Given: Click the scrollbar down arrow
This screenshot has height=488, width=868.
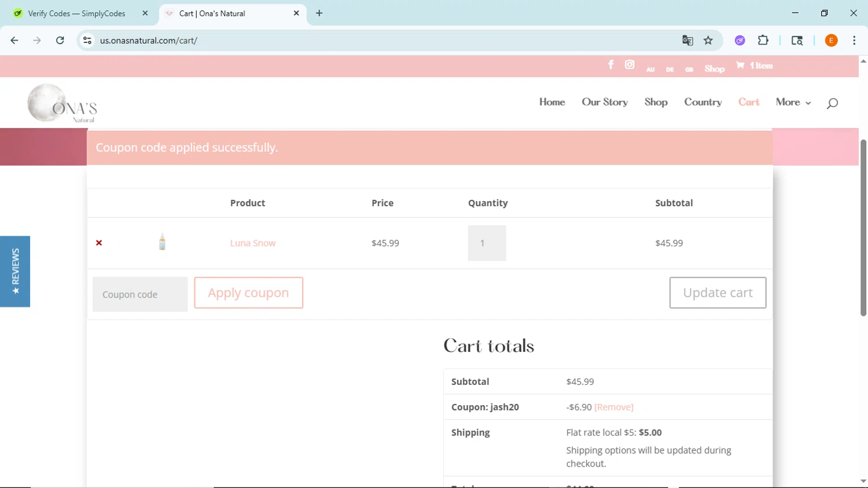Looking at the screenshot, I should click(863, 481).
